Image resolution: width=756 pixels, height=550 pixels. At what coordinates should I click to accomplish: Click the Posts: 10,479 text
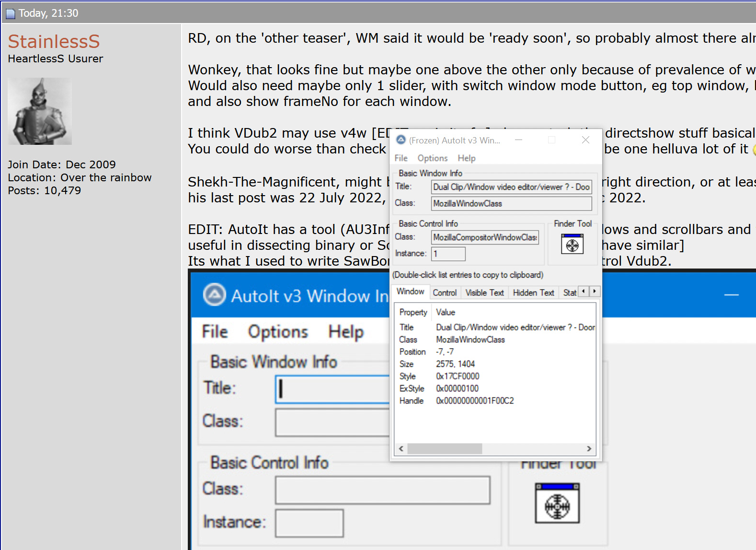pyautogui.click(x=44, y=190)
